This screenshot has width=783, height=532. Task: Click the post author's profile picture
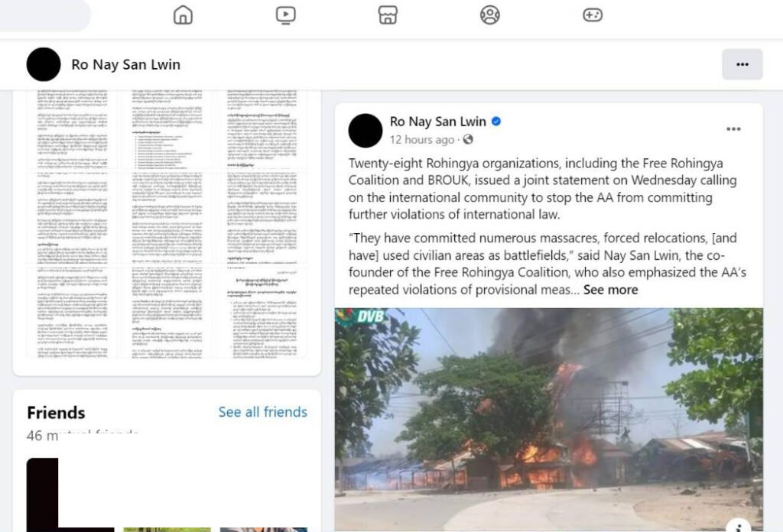[365, 131]
